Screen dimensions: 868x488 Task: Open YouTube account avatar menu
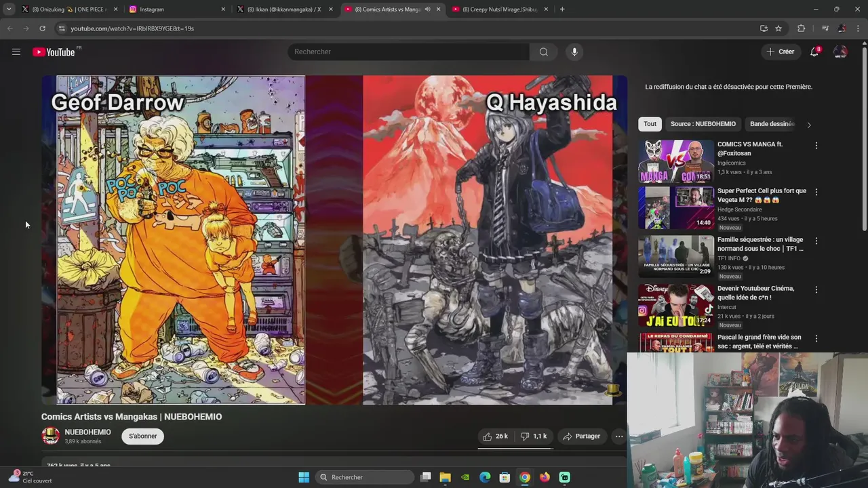(840, 52)
